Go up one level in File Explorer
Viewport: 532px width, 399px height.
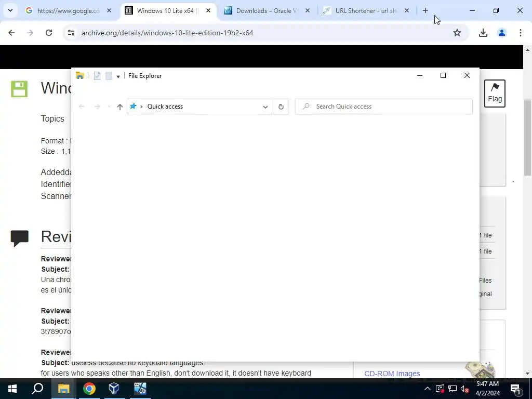click(120, 107)
